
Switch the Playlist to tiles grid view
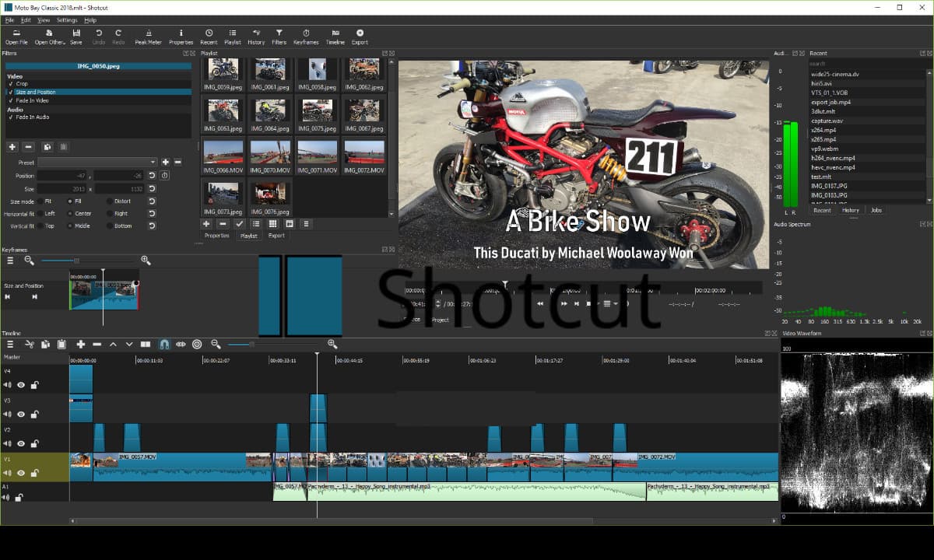click(272, 224)
